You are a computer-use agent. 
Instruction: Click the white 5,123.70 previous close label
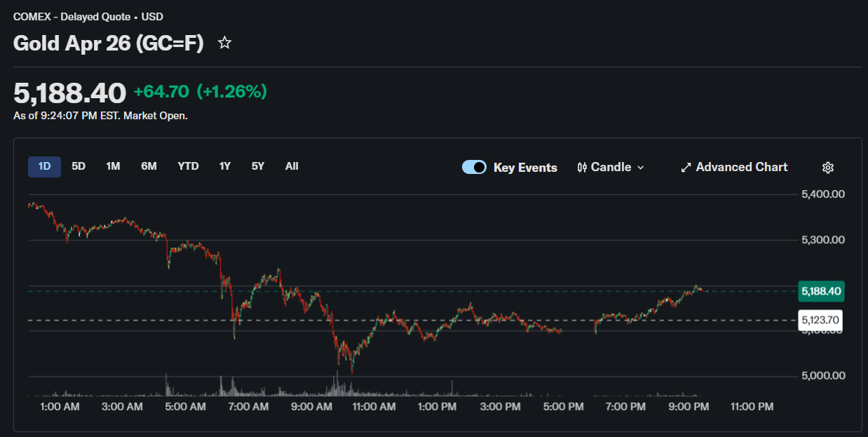[820, 321]
